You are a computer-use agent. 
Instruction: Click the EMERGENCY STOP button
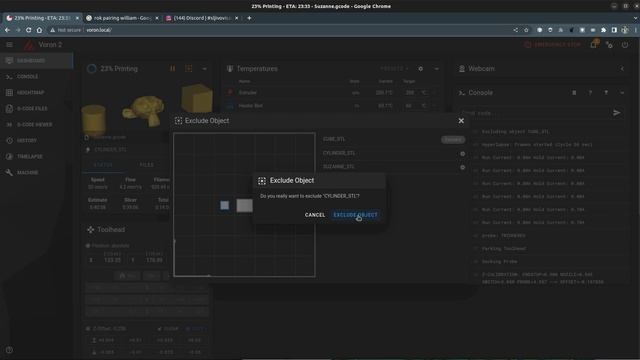[x=553, y=44]
